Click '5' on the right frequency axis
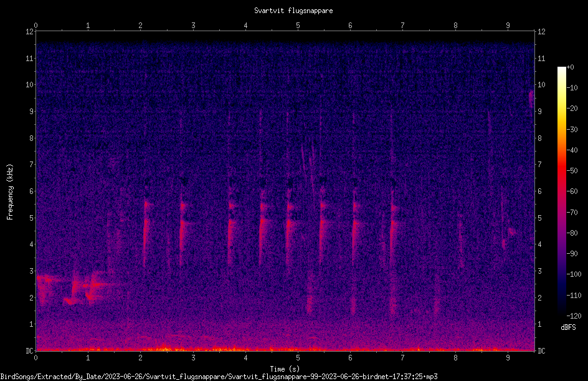 point(539,218)
